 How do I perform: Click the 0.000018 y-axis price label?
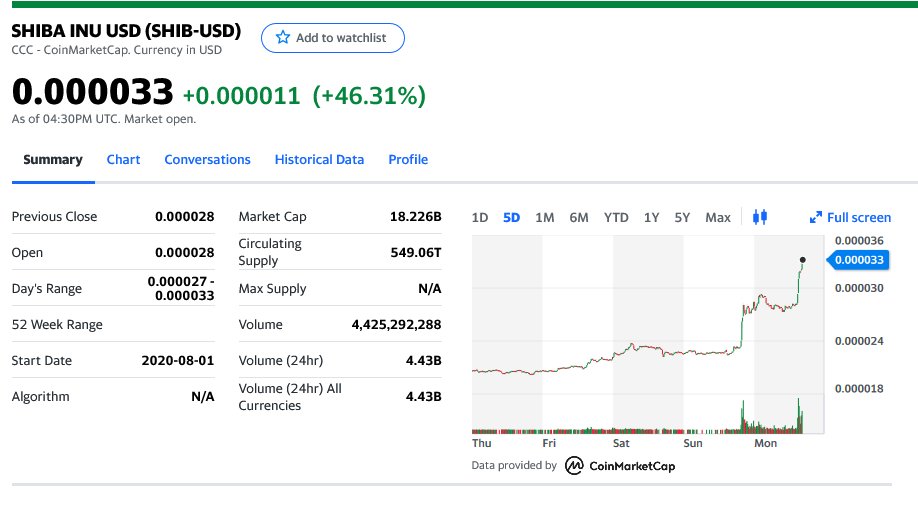coord(859,389)
